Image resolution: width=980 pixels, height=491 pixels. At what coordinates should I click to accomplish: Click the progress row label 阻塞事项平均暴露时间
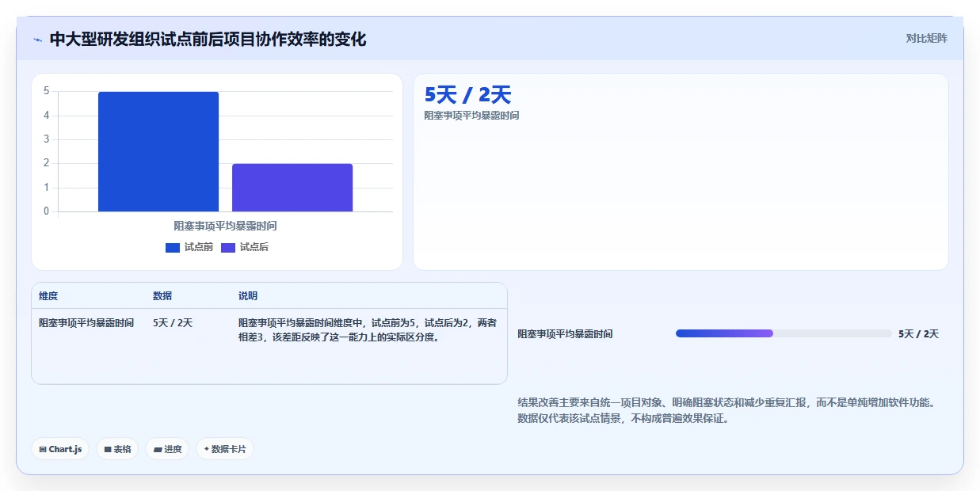(x=565, y=334)
